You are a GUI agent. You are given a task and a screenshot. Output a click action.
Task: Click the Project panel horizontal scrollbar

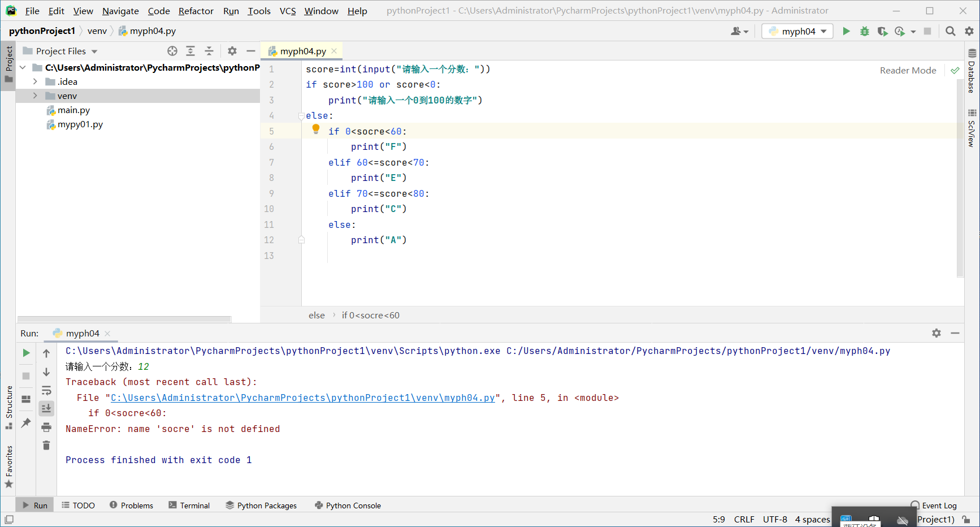[x=124, y=319]
